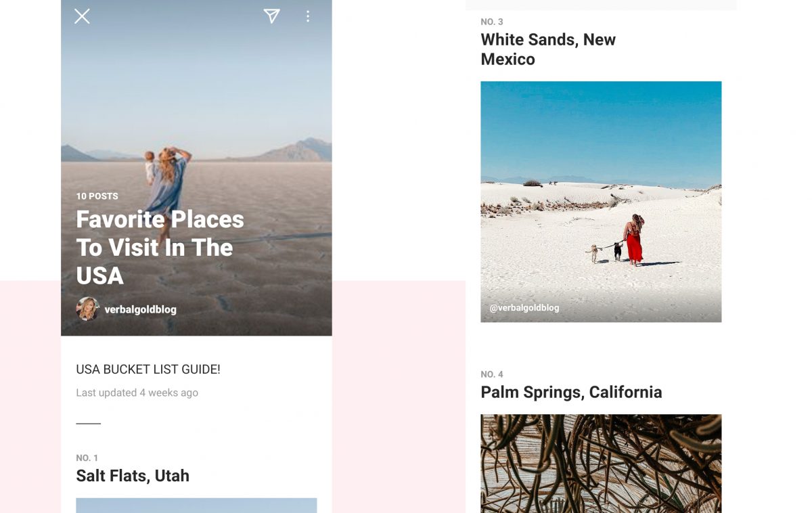The height and width of the screenshot is (513, 812).
Task: Open the Palm Springs, California heading
Action: 571,393
